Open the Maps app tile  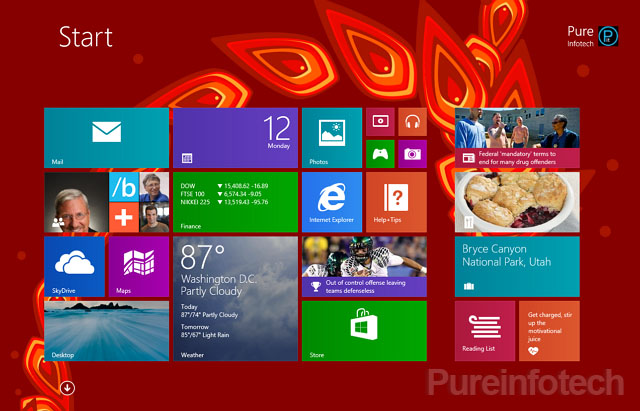click(x=138, y=266)
